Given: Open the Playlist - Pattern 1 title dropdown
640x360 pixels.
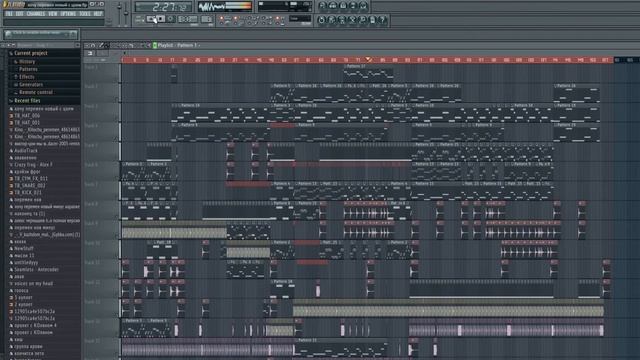Looking at the screenshot, I should (178, 45).
